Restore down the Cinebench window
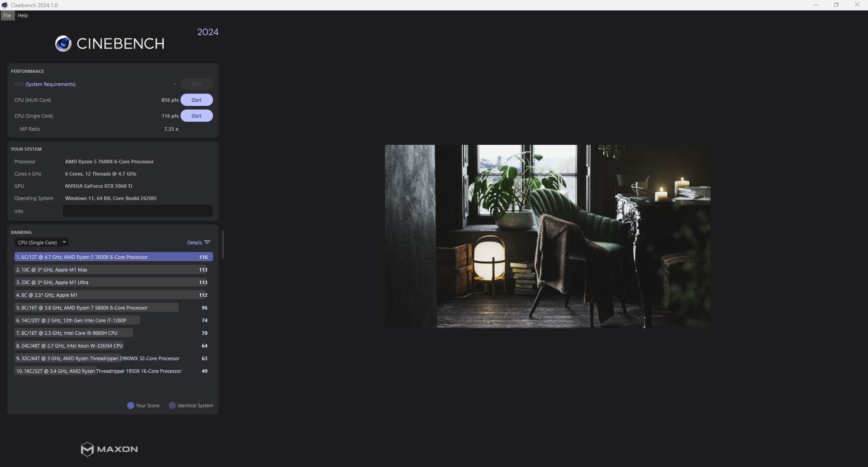 point(836,5)
